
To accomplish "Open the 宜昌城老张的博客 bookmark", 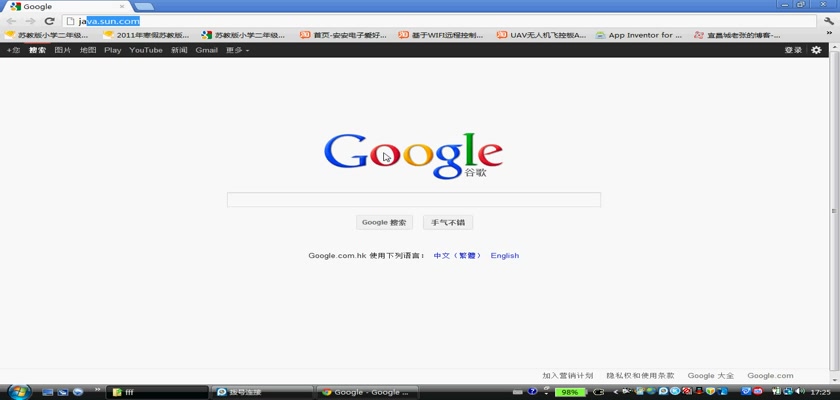I will [x=737, y=35].
